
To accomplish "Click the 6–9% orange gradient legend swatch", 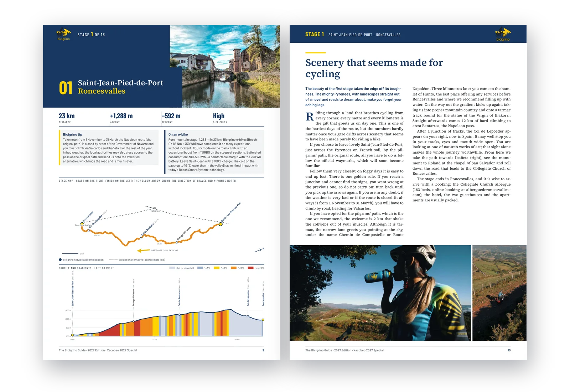I will pyautogui.click(x=234, y=268).
